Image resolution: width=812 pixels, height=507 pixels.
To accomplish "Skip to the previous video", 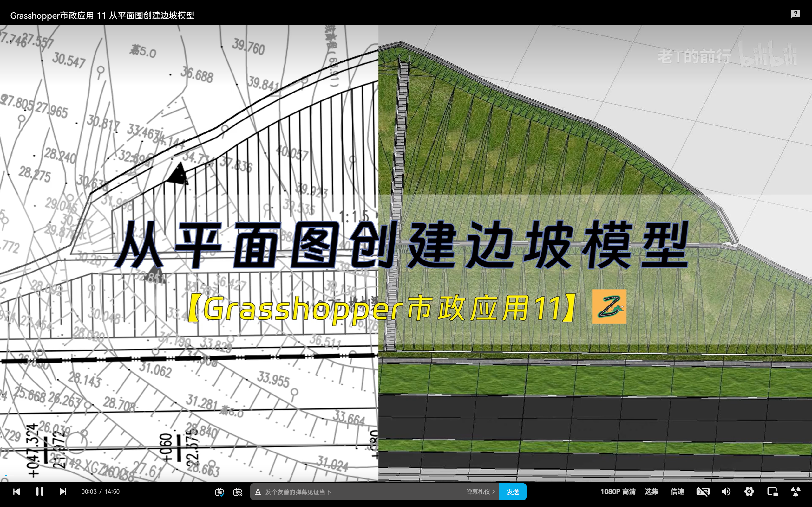I will tap(16, 491).
